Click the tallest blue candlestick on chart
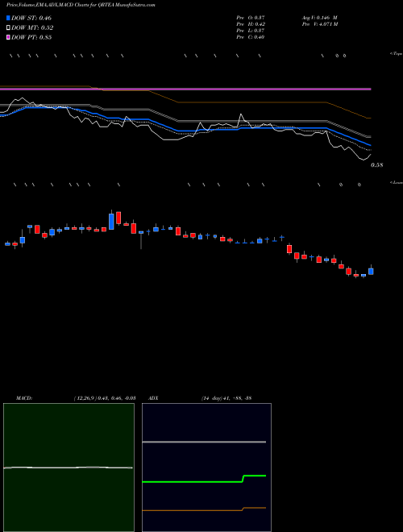This screenshot has width=403, height=532. click(x=111, y=221)
